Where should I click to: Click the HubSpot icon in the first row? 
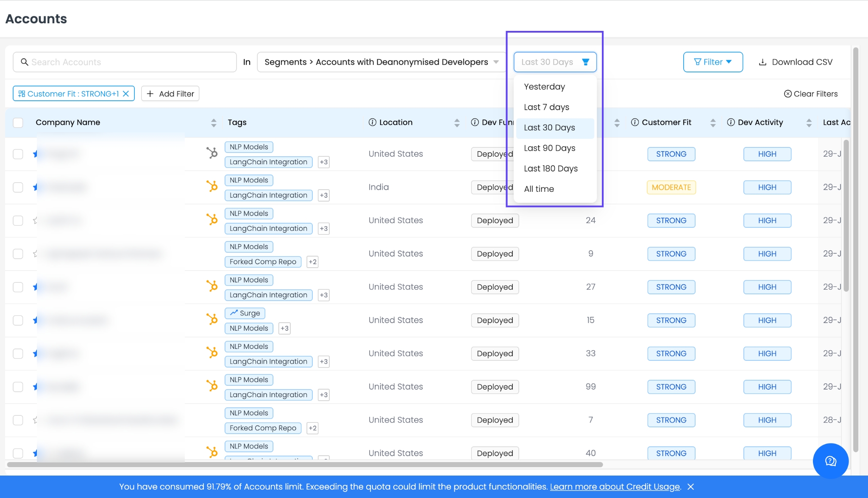tap(212, 153)
